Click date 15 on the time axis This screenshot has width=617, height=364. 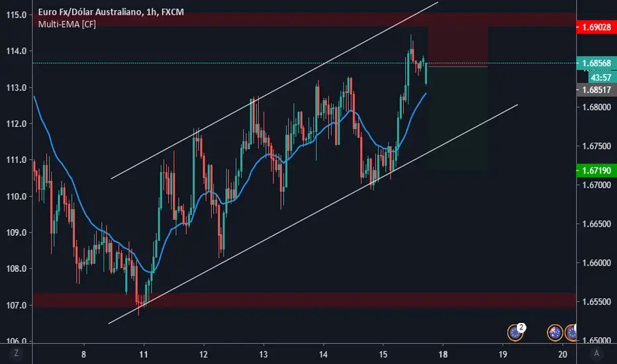pos(383,355)
